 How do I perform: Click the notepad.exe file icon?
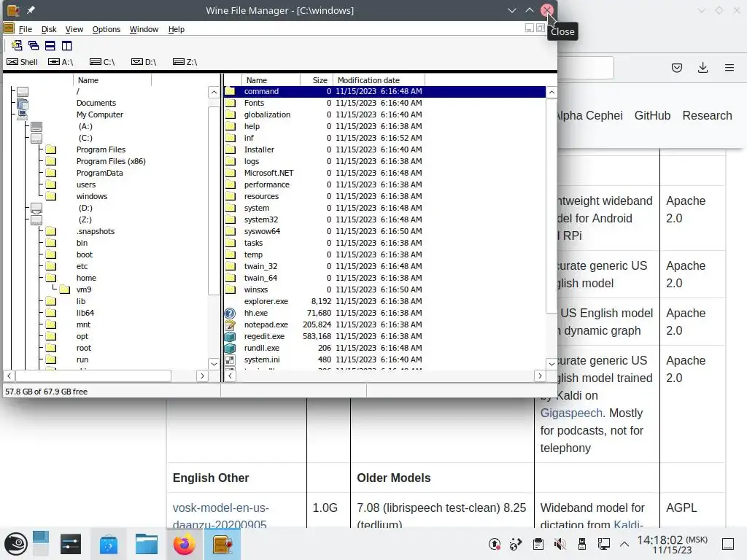point(230,324)
